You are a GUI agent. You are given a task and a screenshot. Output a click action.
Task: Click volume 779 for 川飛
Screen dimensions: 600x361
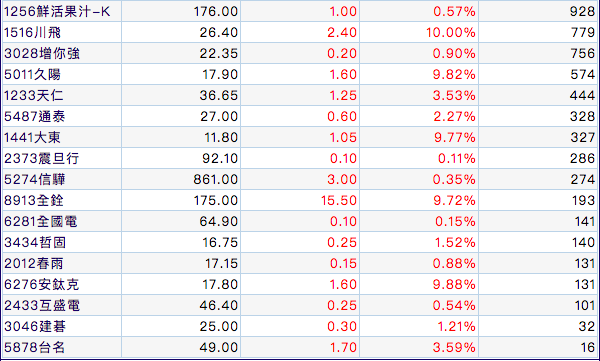[x=583, y=33]
